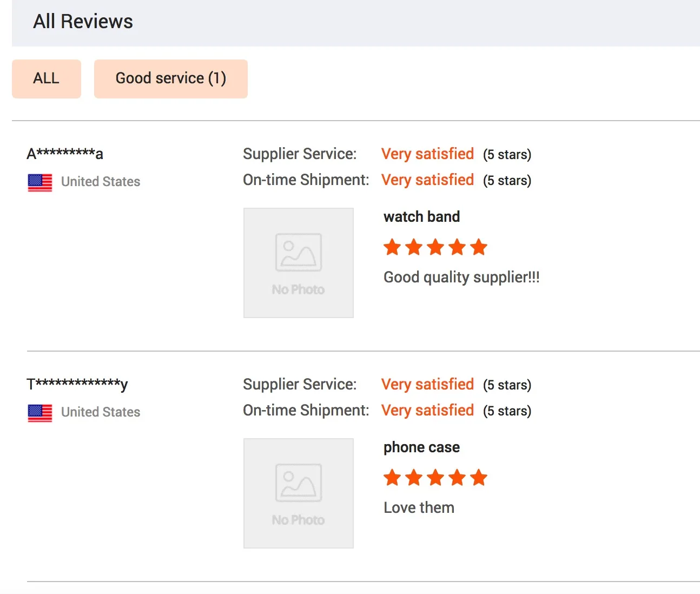Click the 'Love them' review comment
Screen dimensions: 700x594
419,508
